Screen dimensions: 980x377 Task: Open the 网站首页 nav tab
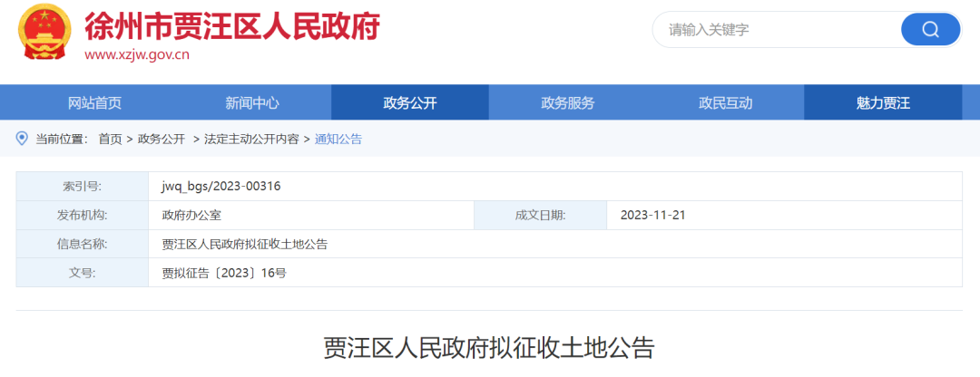coord(95,103)
